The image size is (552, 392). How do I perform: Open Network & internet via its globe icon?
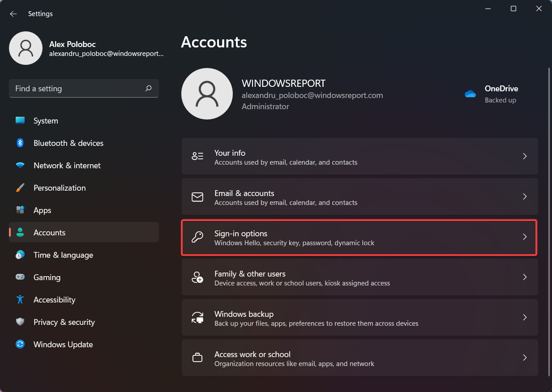(x=20, y=165)
